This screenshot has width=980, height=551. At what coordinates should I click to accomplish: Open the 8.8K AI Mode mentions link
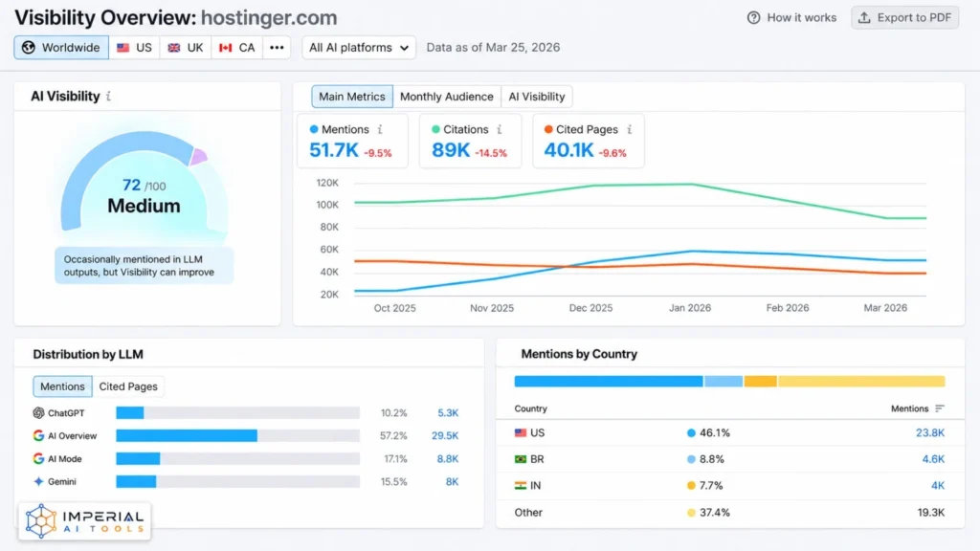(x=448, y=458)
